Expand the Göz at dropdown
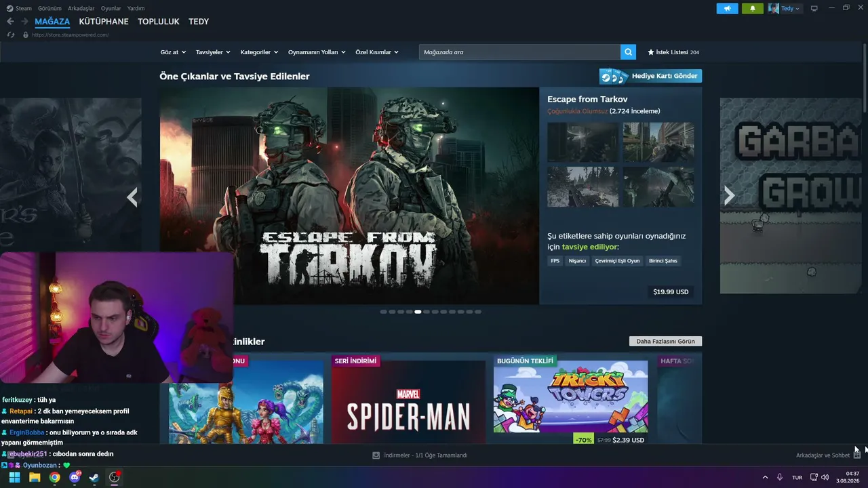This screenshot has height=488, width=868. [x=173, y=52]
